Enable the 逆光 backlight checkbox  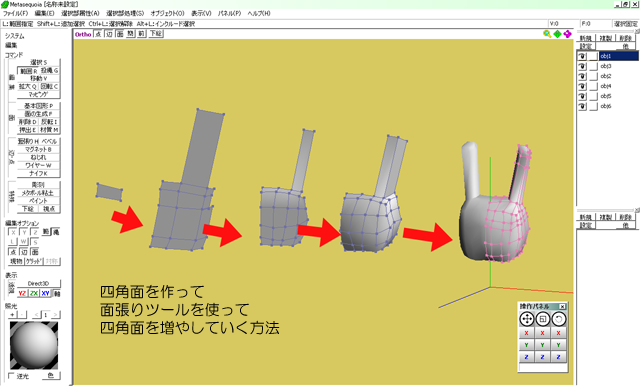click(x=11, y=376)
